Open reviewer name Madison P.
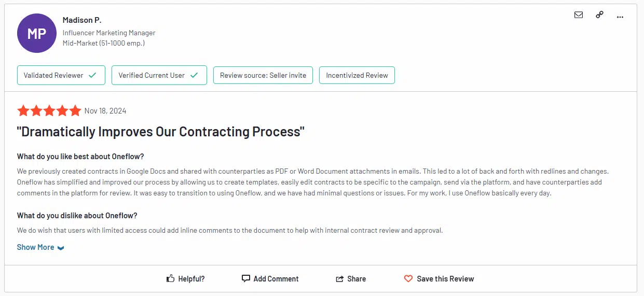This screenshot has width=644, height=296. [x=82, y=20]
